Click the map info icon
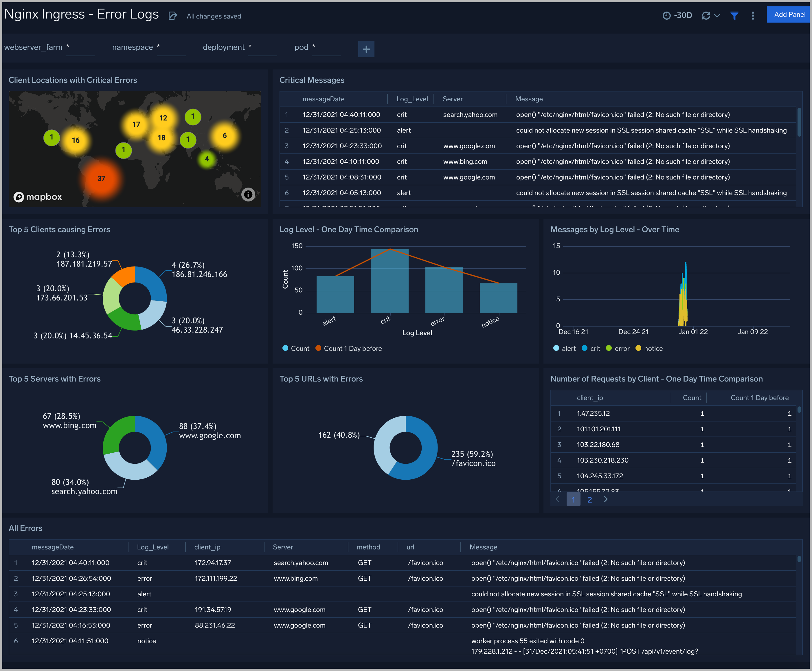812x671 pixels. coord(248,195)
